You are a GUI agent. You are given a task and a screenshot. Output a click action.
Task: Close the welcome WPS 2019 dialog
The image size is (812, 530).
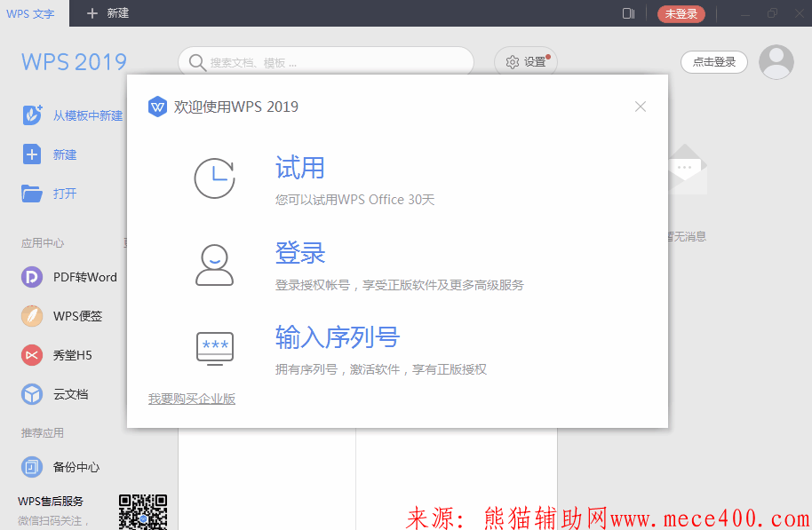point(641,107)
